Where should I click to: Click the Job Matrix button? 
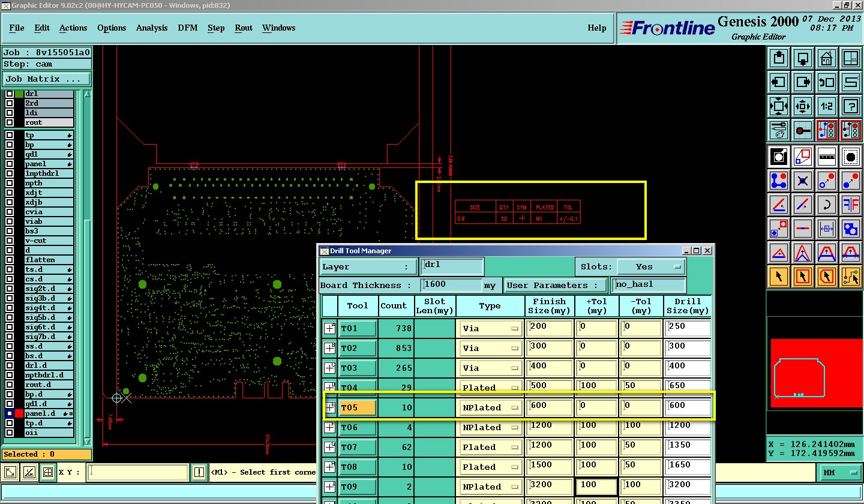(x=46, y=79)
